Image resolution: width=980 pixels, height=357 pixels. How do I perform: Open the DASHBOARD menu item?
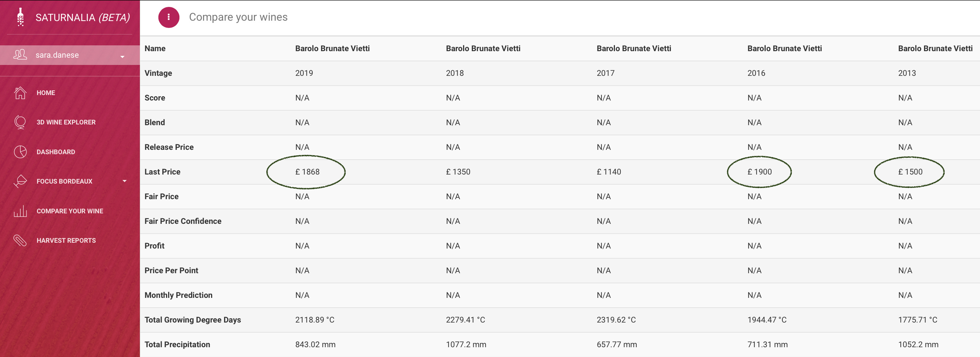[56, 152]
